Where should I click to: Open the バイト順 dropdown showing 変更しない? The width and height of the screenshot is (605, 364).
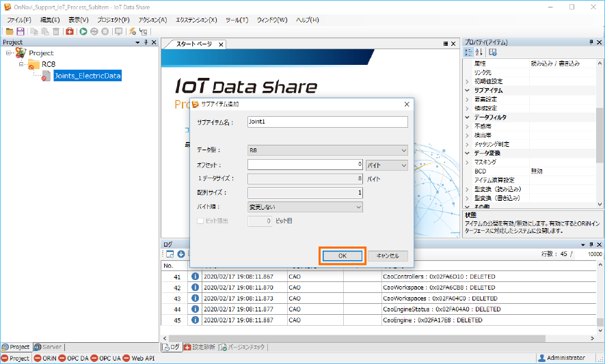(x=305, y=207)
